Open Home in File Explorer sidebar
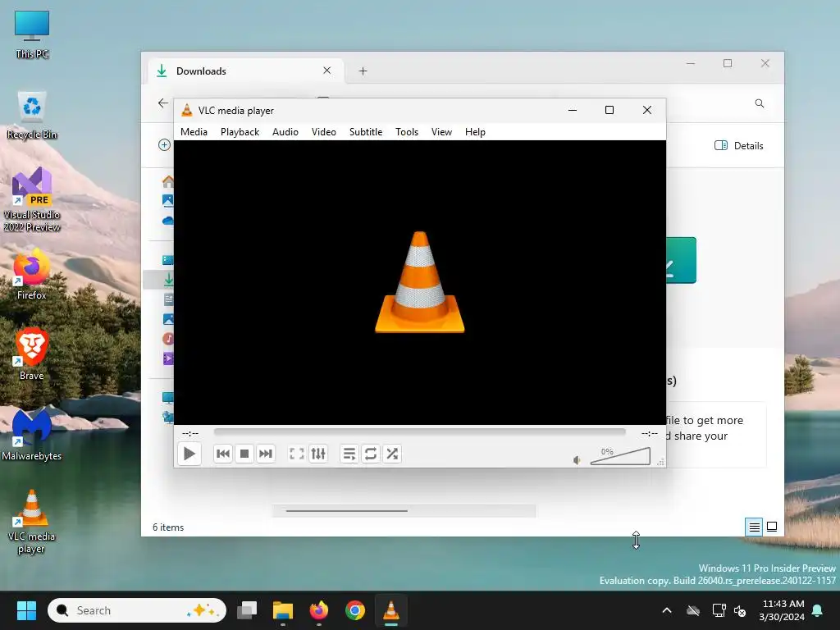 pyautogui.click(x=168, y=182)
